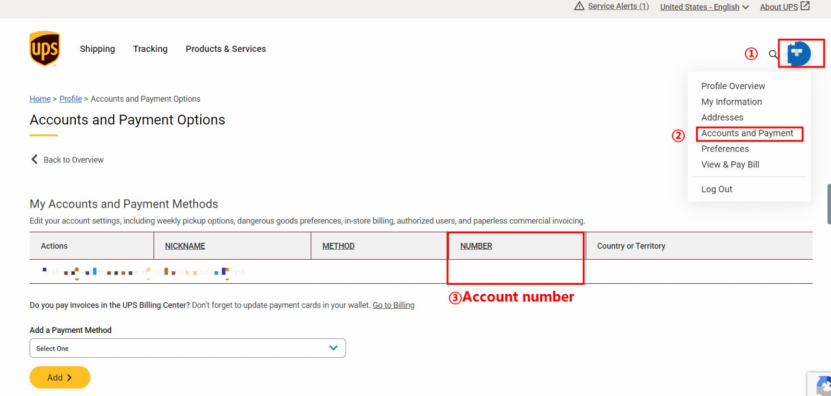Open the Products & Services menu
The height and width of the screenshot is (396, 831).
pos(226,49)
